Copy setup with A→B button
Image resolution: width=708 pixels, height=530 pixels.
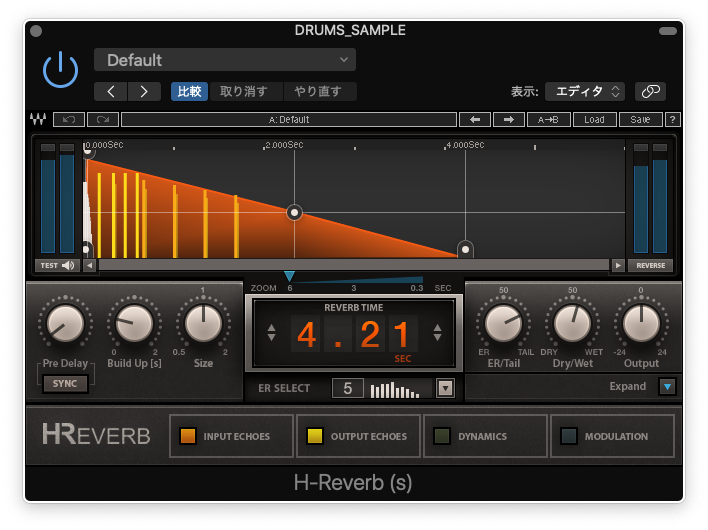click(x=548, y=120)
